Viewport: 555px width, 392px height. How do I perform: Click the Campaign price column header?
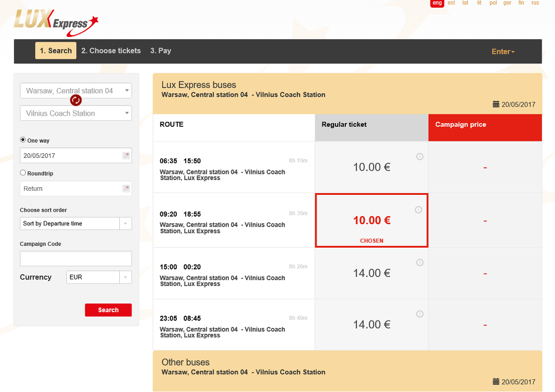485,128
